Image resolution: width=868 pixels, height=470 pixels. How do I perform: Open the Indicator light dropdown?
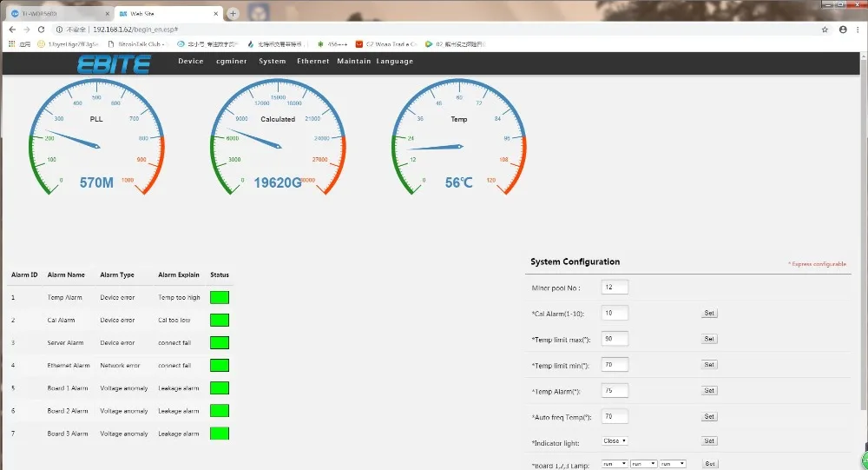(x=615, y=441)
